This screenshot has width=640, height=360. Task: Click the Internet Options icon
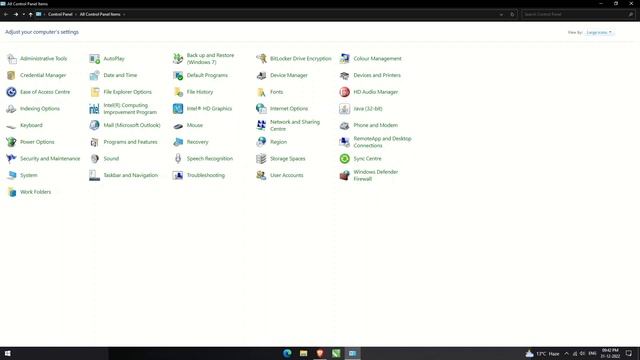pyautogui.click(x=261, y=109)
